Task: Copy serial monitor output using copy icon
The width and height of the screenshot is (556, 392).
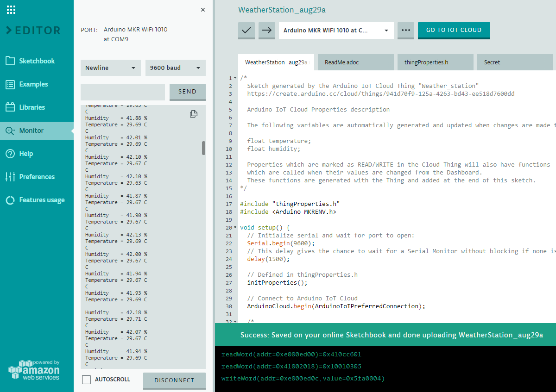Action: pos(194,114)
